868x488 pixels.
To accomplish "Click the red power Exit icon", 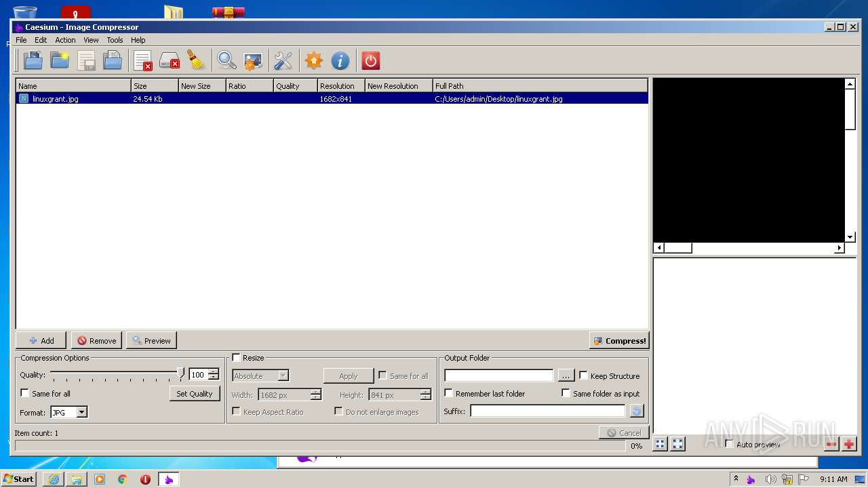I will coord(370,61).
